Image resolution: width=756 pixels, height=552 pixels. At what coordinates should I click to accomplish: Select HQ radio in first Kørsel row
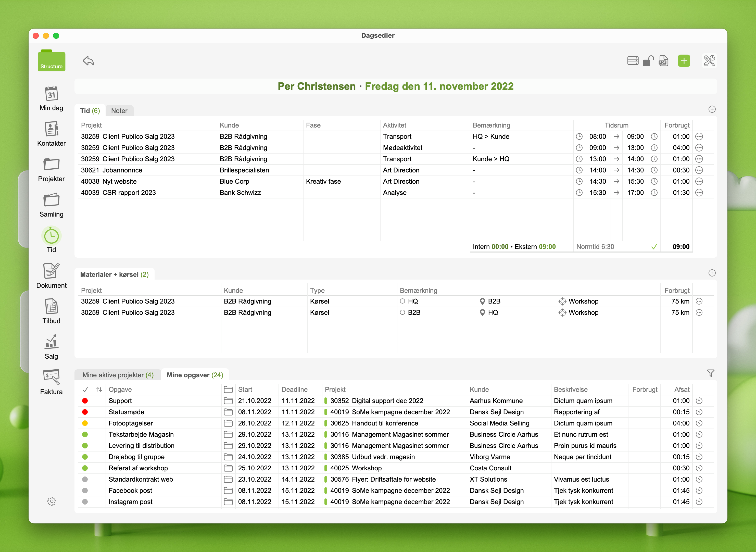click(x=402, y=301)
